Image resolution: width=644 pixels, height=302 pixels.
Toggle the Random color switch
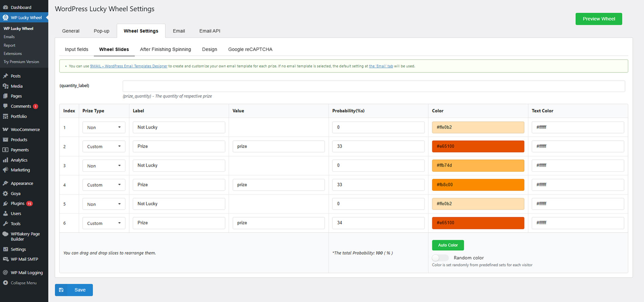(x=440, y=258)
